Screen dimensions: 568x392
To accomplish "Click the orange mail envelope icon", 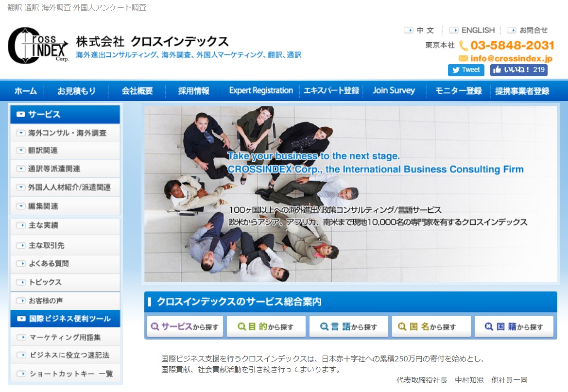I will 463,58.
